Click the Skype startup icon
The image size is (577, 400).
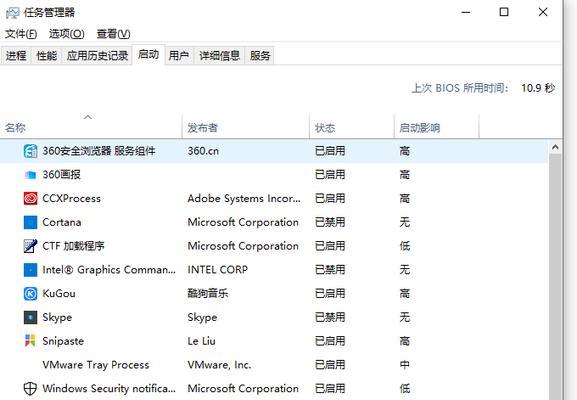point(30,317)
